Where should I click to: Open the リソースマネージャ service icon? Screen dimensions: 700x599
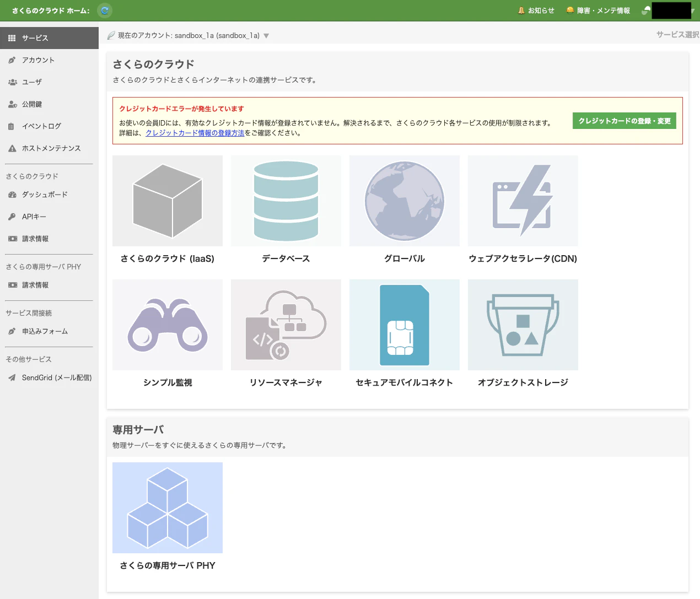[286, 325]
